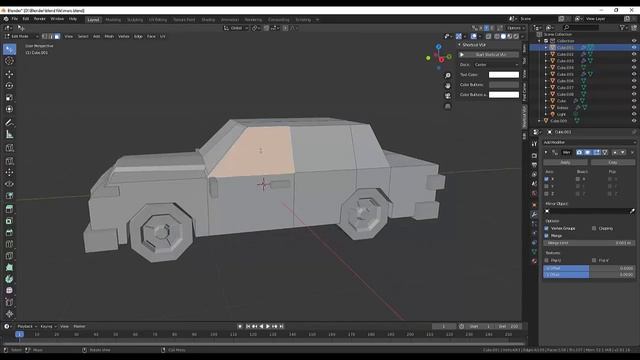Select the Annotate pencil tool
This screenshot has height=360, width=640.
(x=9, y=122)
